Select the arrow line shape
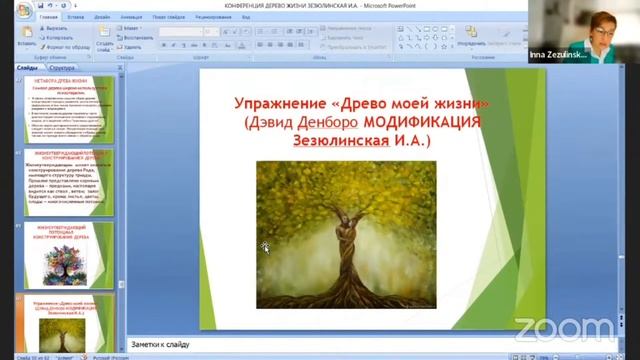Image resolution: width=640 pixels, height=360 pixels. (x=418, y=29)
